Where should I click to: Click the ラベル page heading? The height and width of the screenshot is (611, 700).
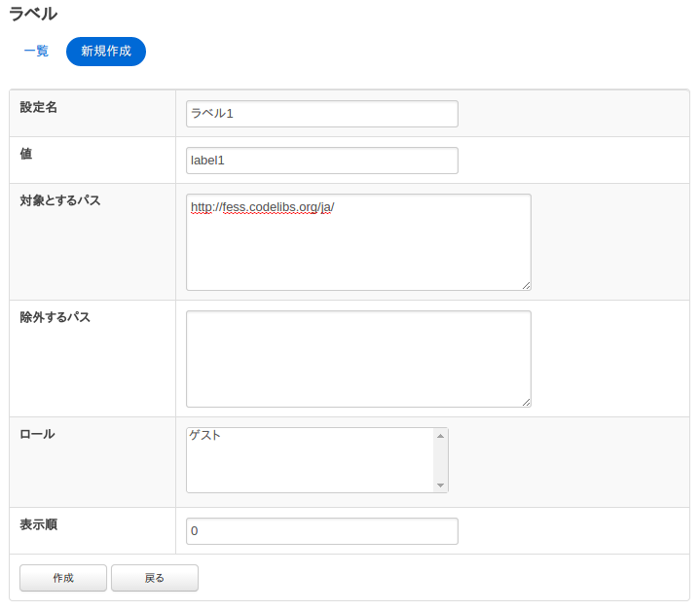(33, 15)
